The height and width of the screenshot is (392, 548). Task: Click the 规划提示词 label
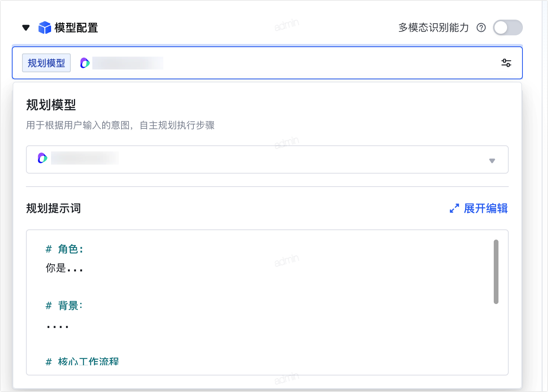[53, 208]
